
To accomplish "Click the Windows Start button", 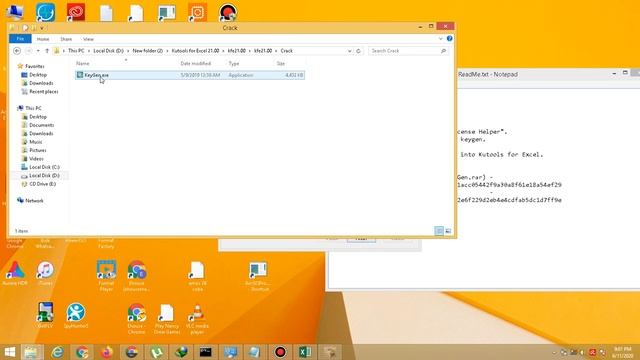I will pyautogui.click(x=9, y=352).
